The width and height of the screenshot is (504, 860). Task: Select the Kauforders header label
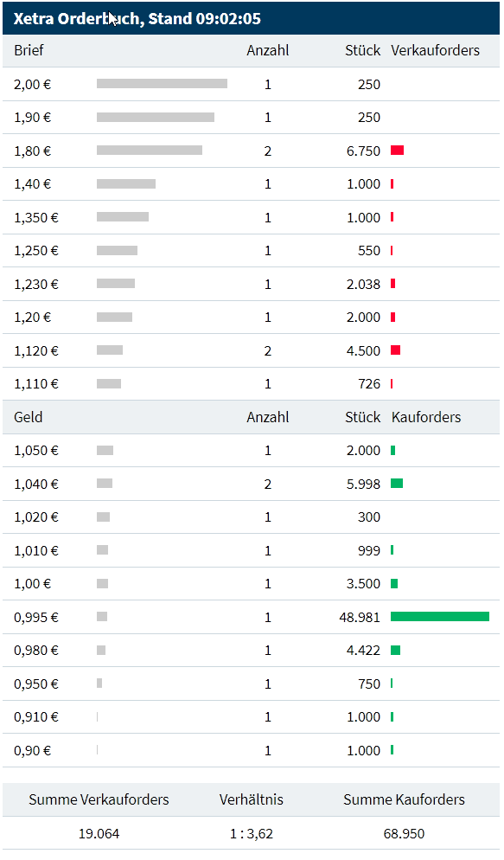coord(426,417)
